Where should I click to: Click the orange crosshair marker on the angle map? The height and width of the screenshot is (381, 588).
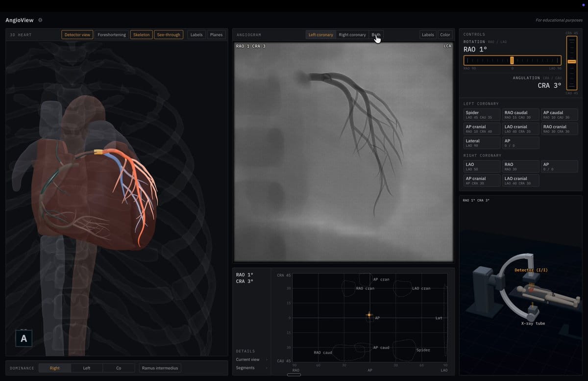[369, 315]
